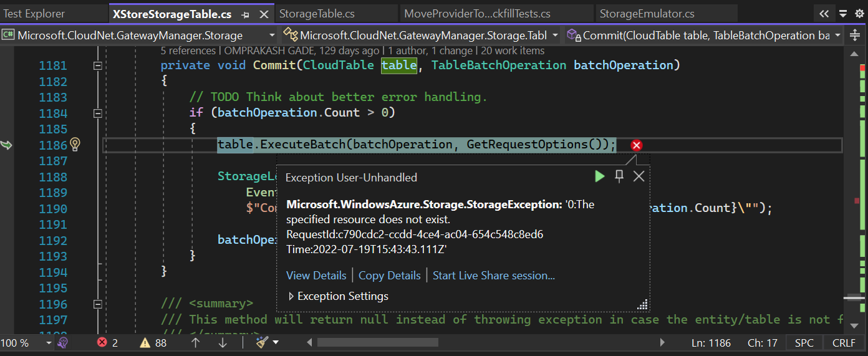Click the split editor window icon
This screenshot has height=356, width=868.
(x=856, y=36)
